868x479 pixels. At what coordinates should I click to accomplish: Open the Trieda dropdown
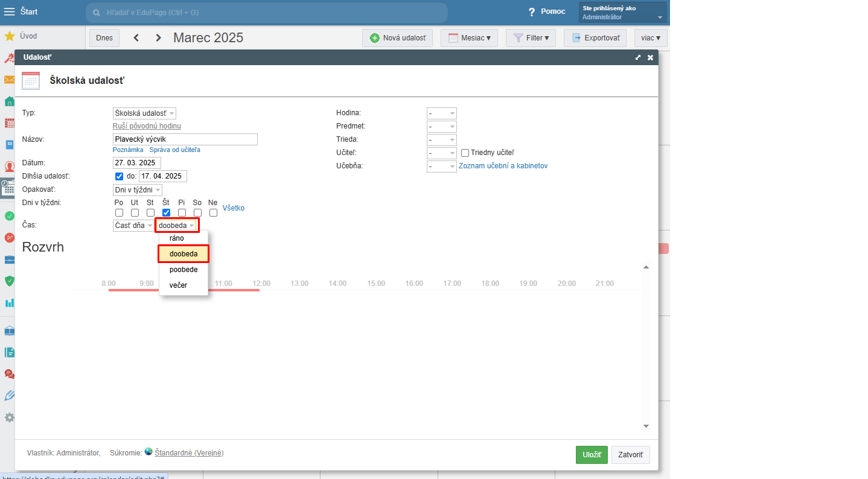click(442, 140)
